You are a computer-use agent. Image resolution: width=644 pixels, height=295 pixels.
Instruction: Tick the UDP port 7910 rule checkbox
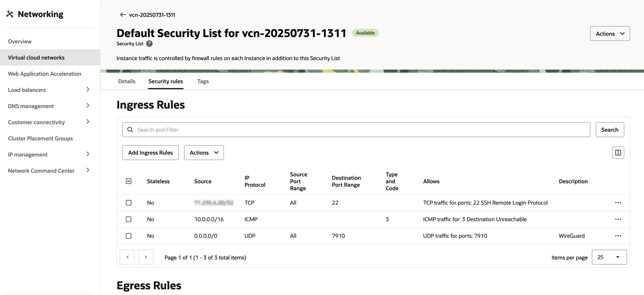click(129, 236)
